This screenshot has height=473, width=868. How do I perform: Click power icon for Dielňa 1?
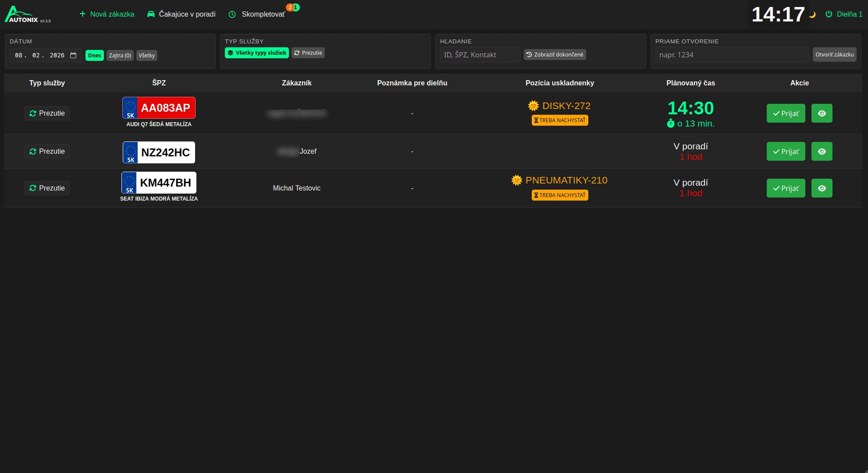[829, 14]
